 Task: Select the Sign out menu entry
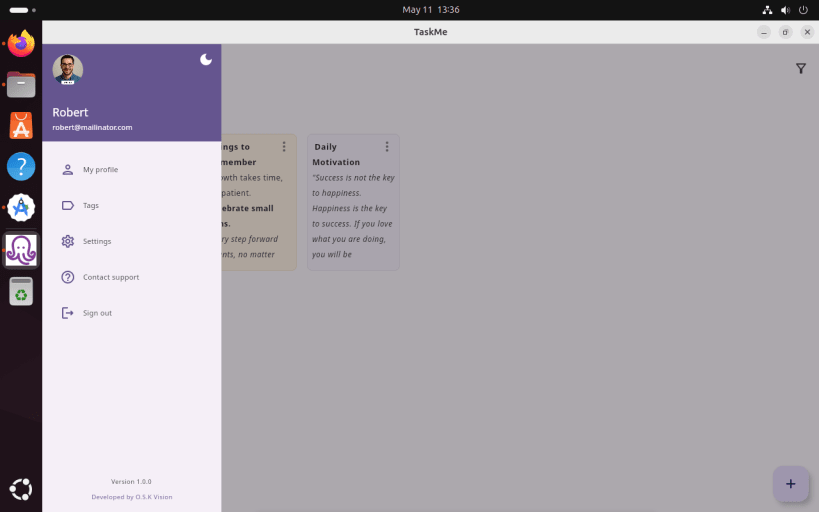pyautogui.click(x=132, y=313)
